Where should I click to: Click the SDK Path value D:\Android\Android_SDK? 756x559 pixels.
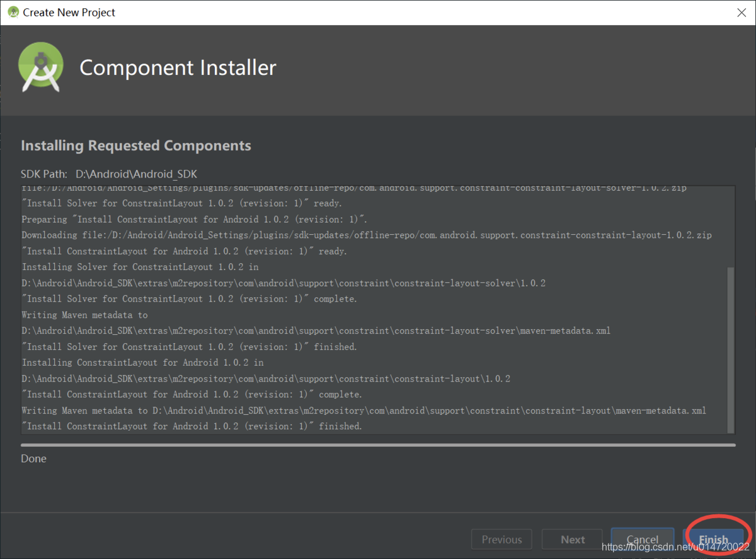pos(137,174)
